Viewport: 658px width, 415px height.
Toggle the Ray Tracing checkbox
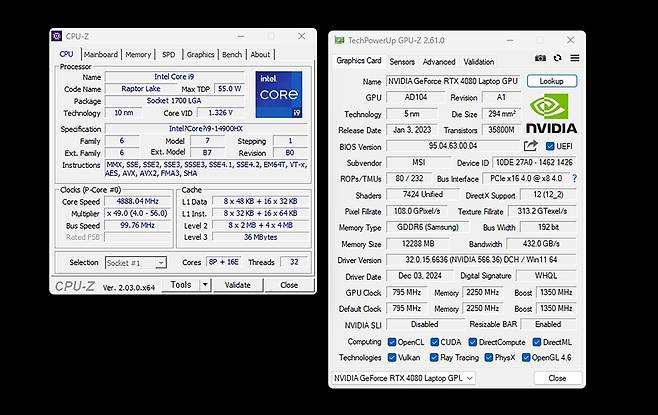[434, 358]
